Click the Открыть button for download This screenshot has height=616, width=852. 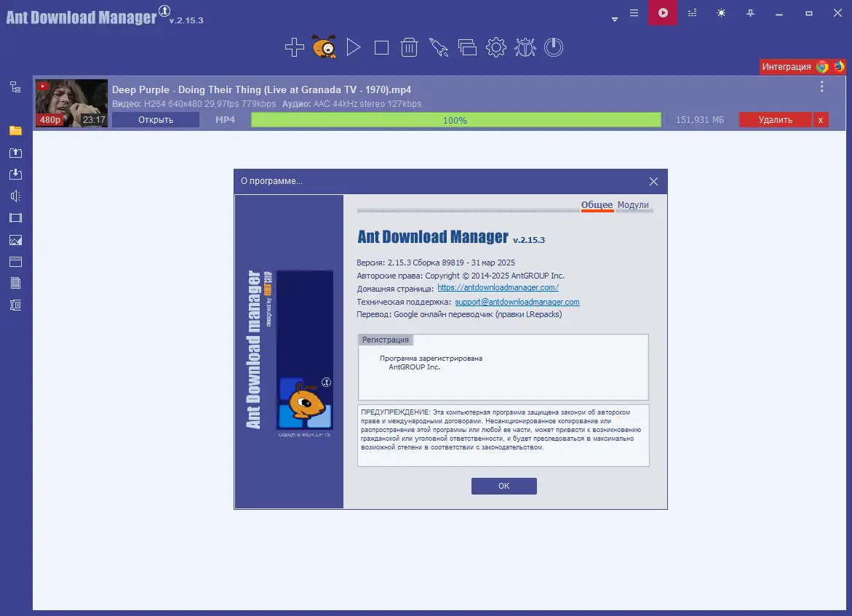pos(156,119)
